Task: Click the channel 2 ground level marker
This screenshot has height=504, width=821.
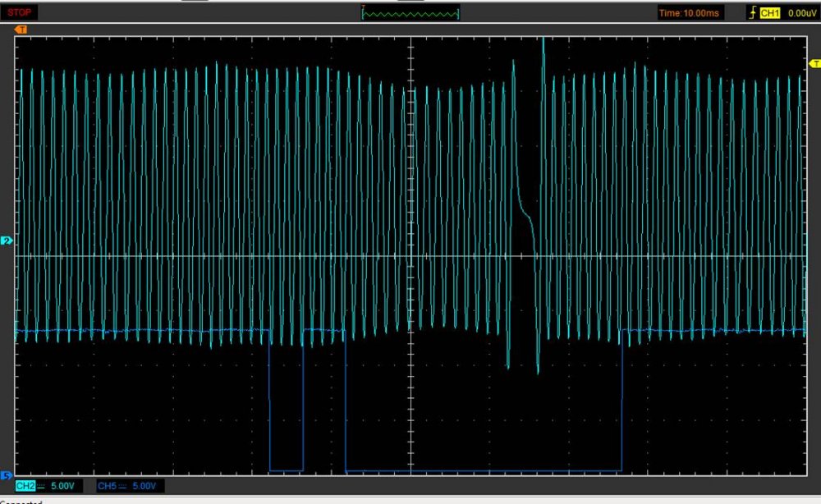Action: click(6, 241)
